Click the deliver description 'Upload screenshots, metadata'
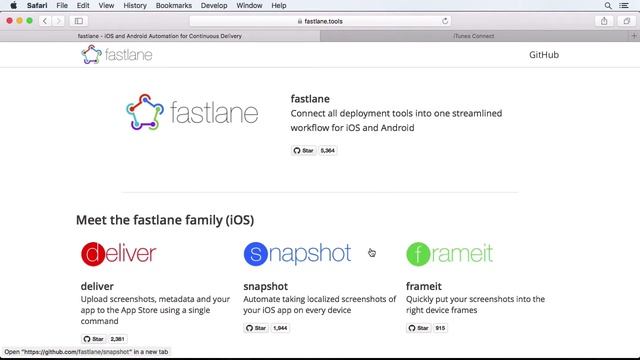 pos(155,310)
